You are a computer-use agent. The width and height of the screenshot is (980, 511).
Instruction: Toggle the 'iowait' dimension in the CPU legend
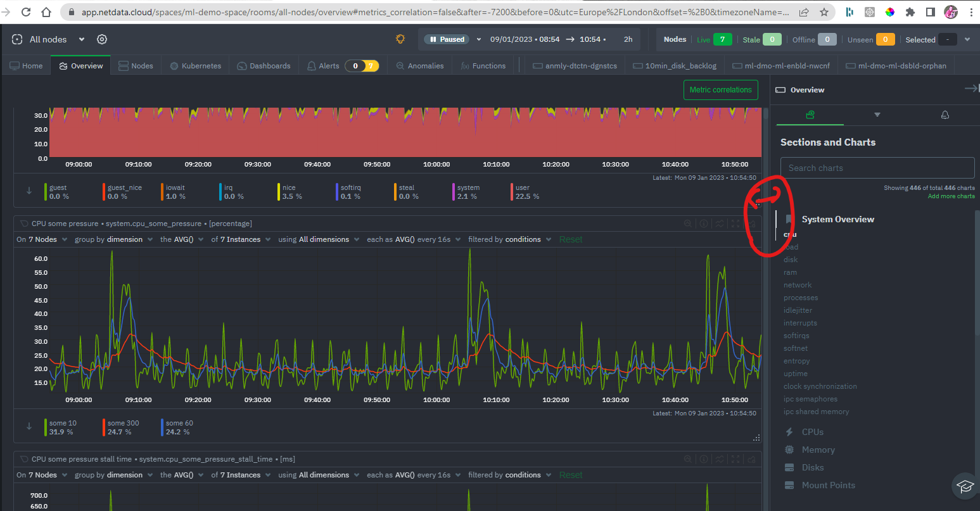(174, 192)
